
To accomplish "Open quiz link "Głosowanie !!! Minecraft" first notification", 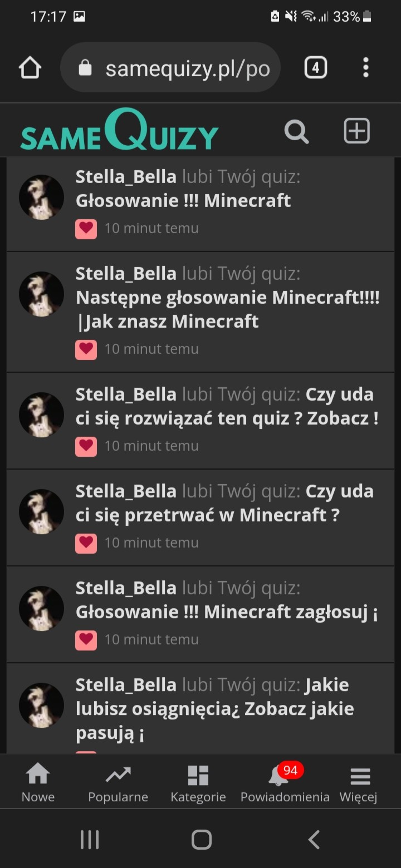I will pyautogui.click(x=183, y=200).
